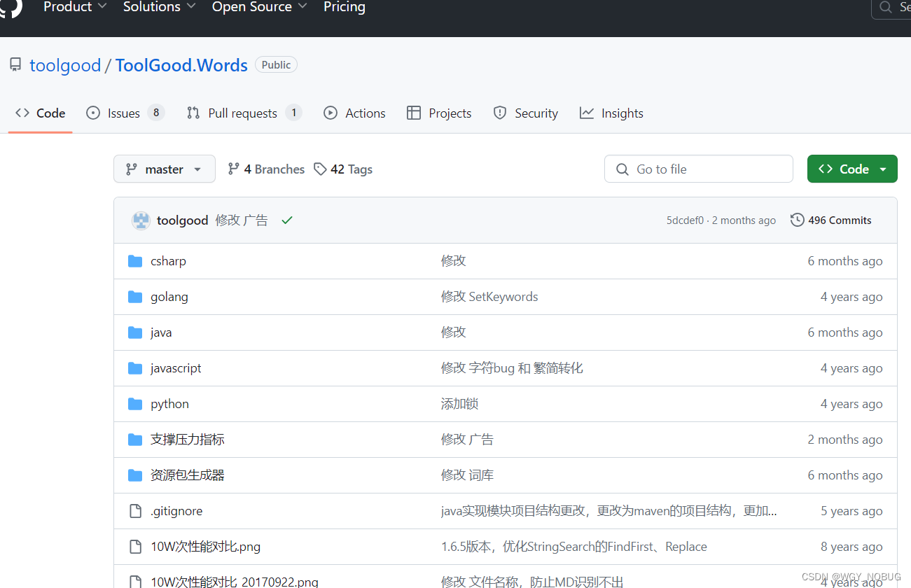The height and width of the screenshot is (588, 911).
Task: Open the master branch selector
Action: coord(165,169)
